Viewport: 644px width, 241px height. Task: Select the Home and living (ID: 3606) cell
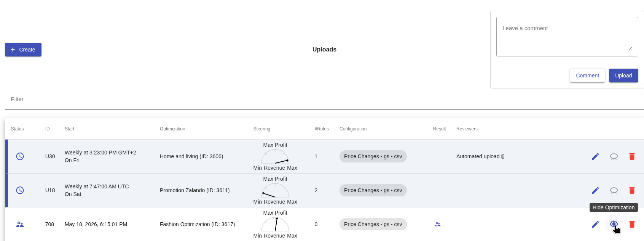(x=191, y=156)
